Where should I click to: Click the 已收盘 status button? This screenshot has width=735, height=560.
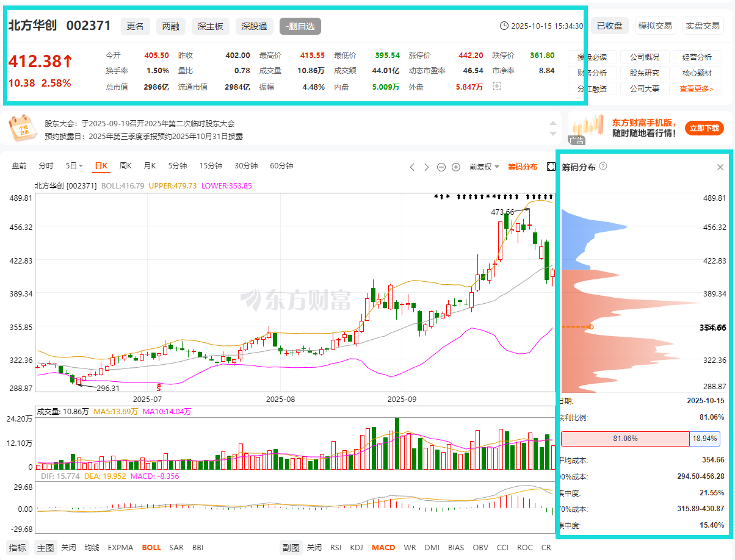tap(609, 26)
